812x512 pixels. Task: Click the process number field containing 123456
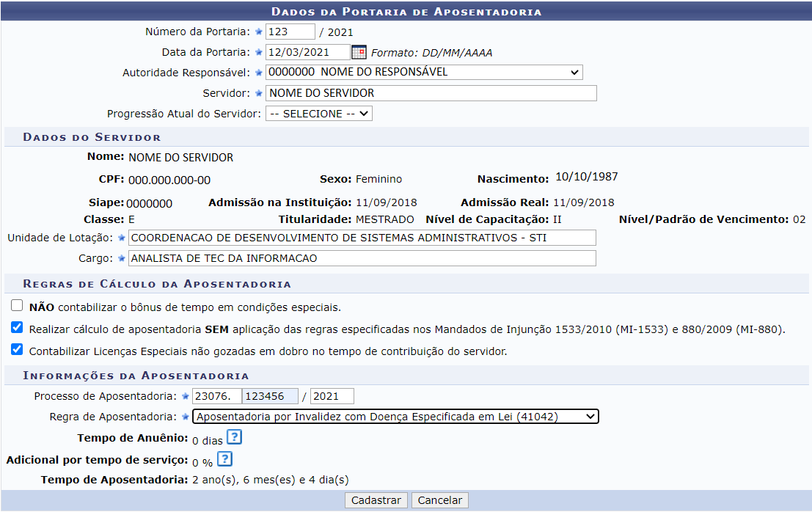[x=269, y=396]
